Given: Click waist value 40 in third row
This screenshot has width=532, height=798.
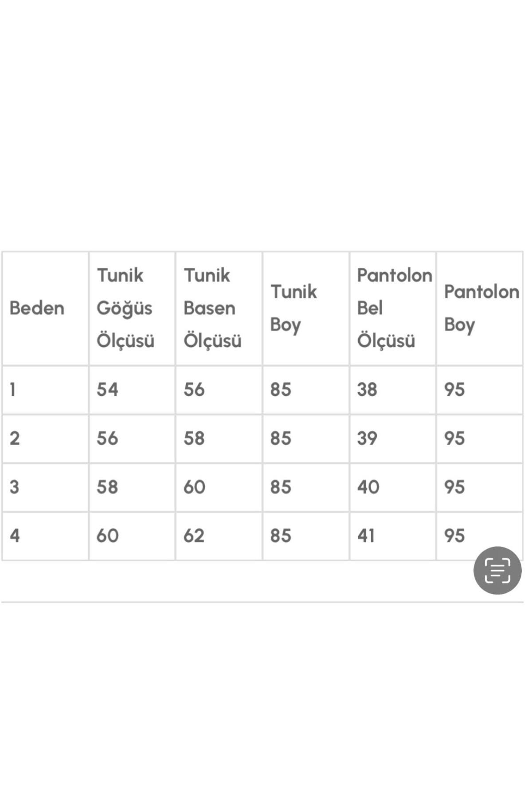Looking at the screenshot, I should coord(368,487).
